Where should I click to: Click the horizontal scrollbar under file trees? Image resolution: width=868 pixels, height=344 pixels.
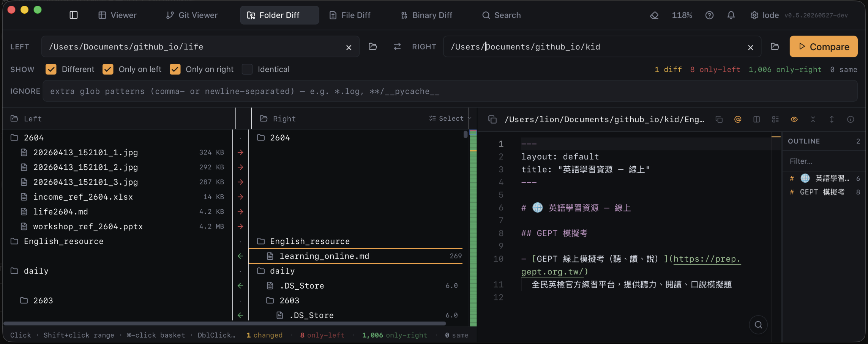(x=224, y=323)
